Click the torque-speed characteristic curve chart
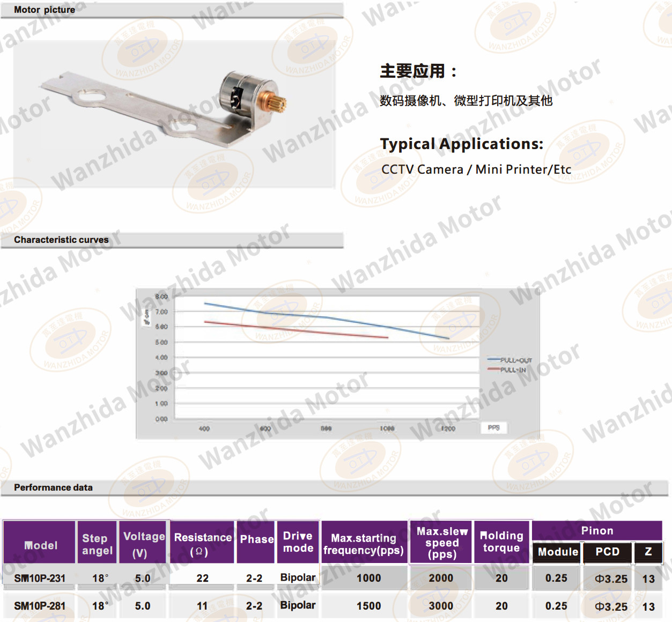The image size is (672, 622). (337, 364)
